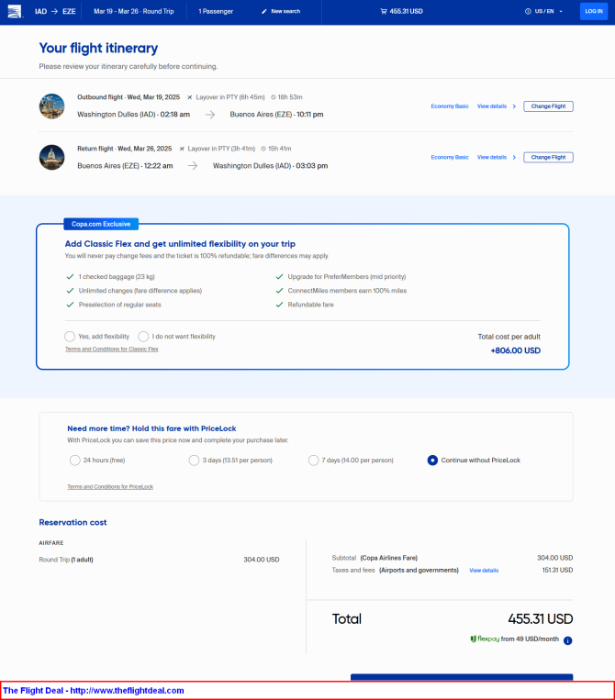This screenshot has width=615, height=700.
Task: Click the flexpay info circle icon
Action: (x=567, y=640)
